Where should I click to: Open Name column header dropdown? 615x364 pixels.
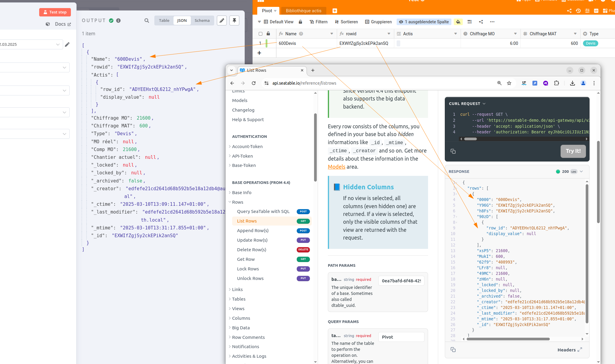point(332,34)
